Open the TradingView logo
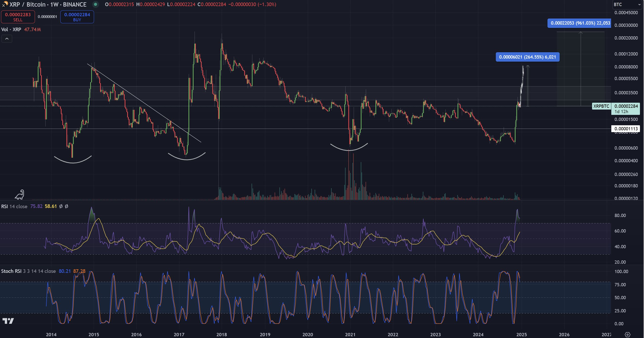 click(8, 321)
